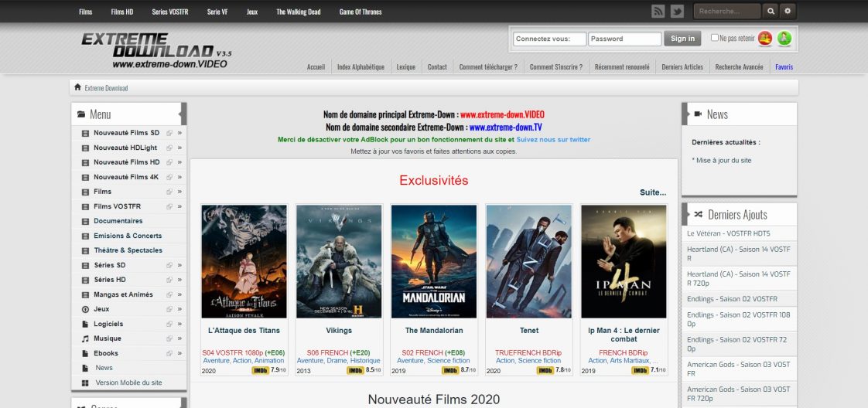868x408 pixels.
Task: Click popup window icon on Musique row
Action: pyautogui.click(x=169, y=338)
